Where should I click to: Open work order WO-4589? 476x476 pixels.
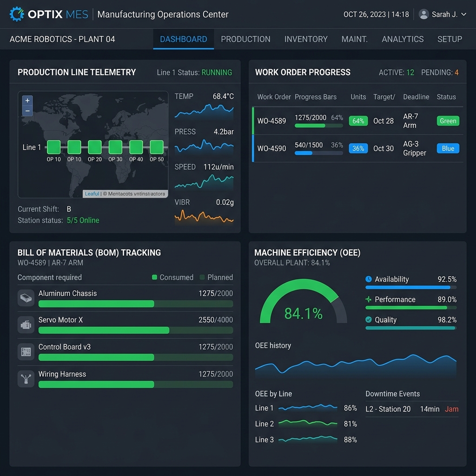pyautogui.click(x=271, y=121)
